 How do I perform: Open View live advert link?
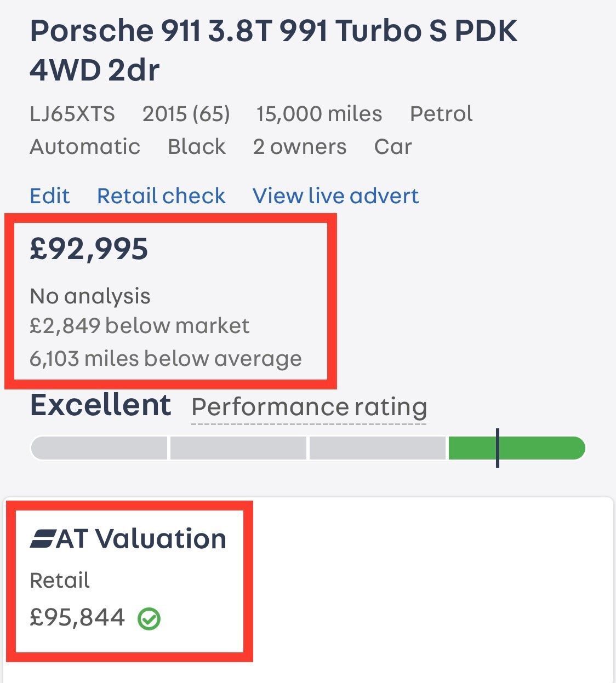coord(335,196)
